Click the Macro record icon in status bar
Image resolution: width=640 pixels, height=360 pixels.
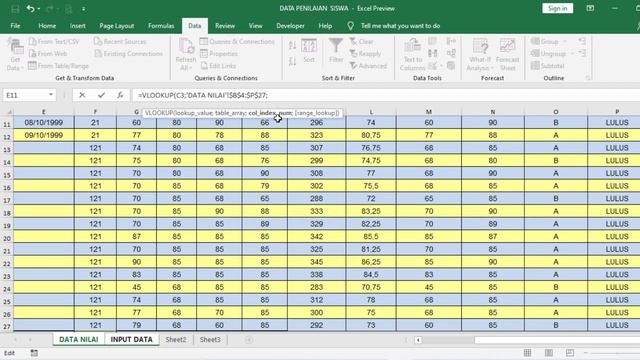[x=34, y=353]
